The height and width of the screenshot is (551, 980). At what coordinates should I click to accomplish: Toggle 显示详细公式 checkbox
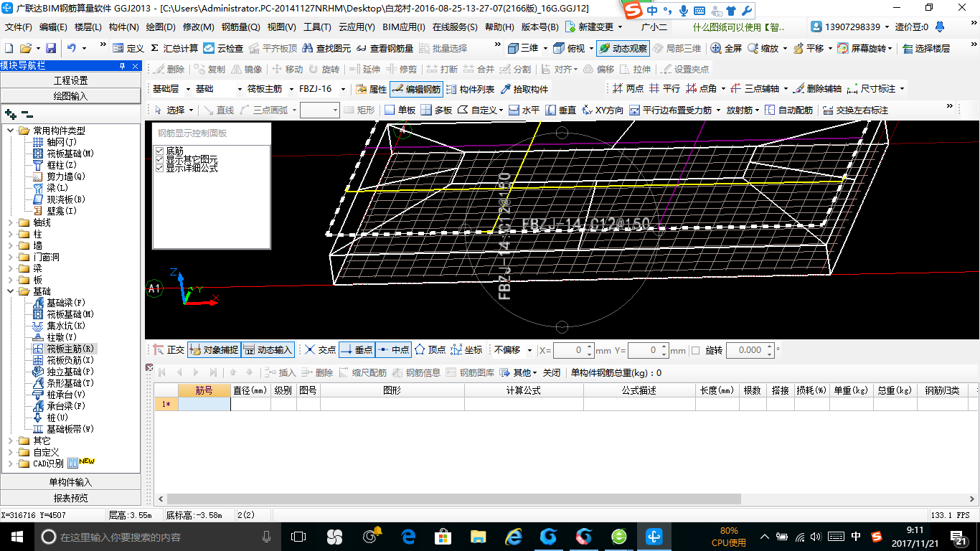pyautogui.click(x=159, y=168)
